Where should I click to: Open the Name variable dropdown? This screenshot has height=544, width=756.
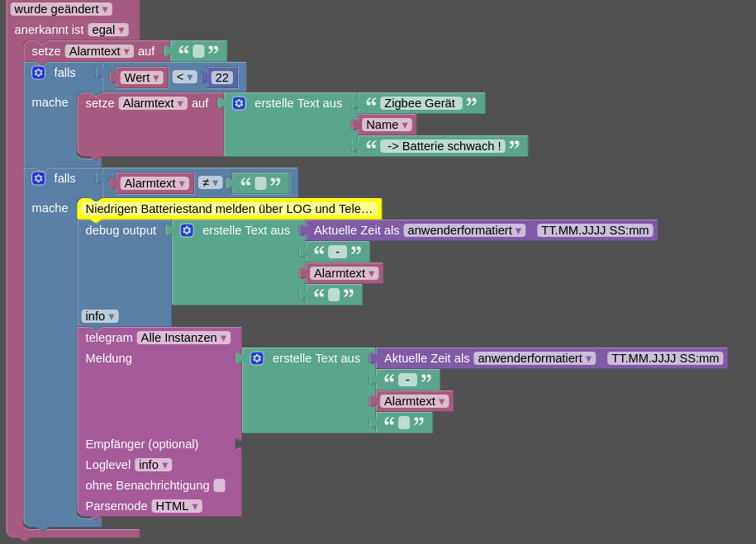click(388, 125)
